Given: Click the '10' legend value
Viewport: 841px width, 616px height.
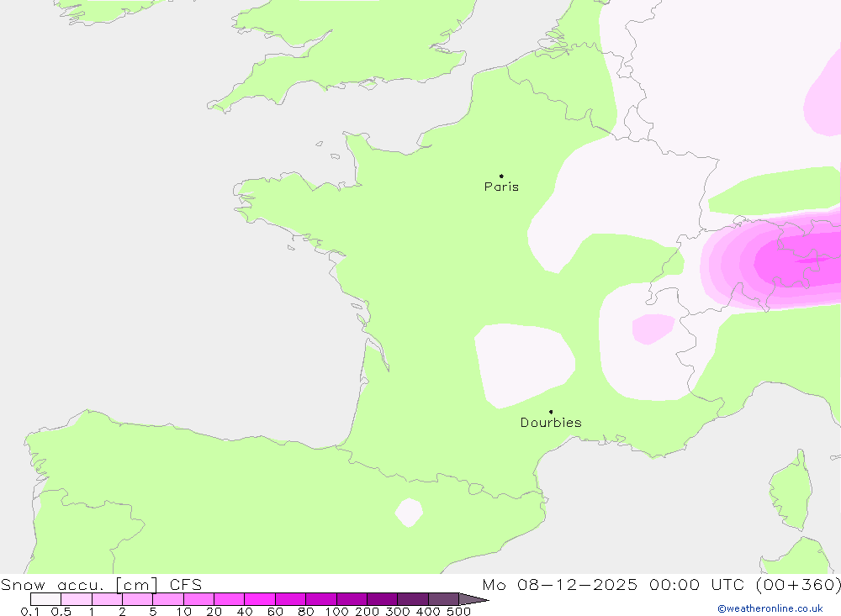Looking at the screenshot, I should tap(183, 611).
